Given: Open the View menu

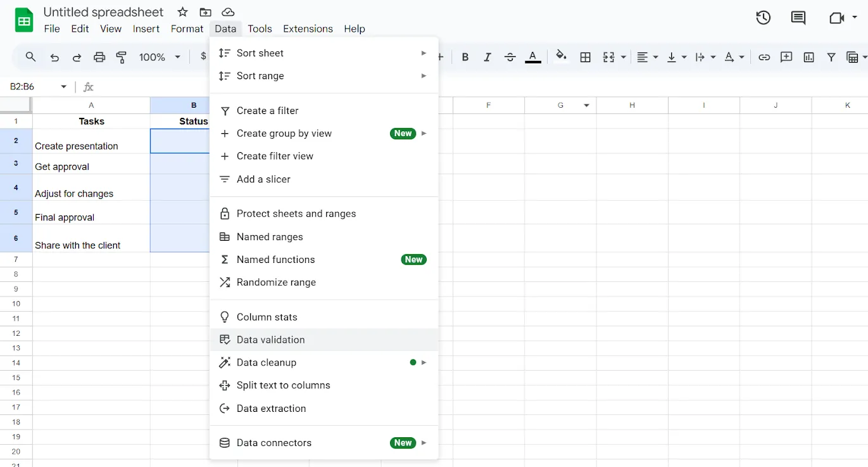Looking at the screenshot, I should (x=111, y=29).
